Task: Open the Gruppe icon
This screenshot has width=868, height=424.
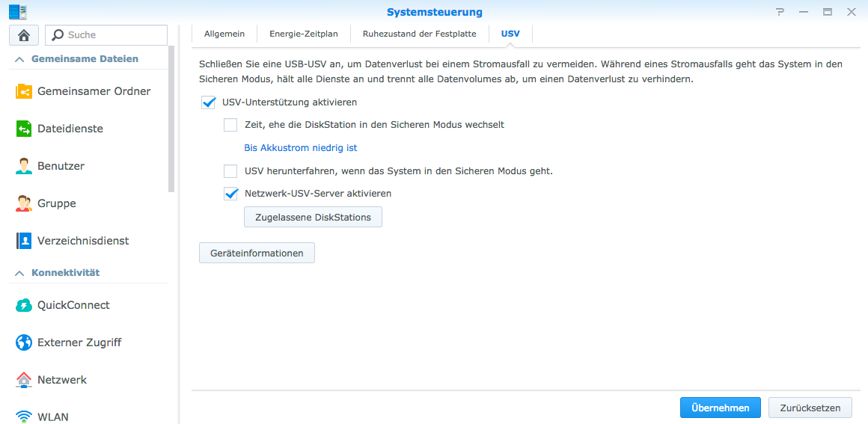Action: (24, 203)
